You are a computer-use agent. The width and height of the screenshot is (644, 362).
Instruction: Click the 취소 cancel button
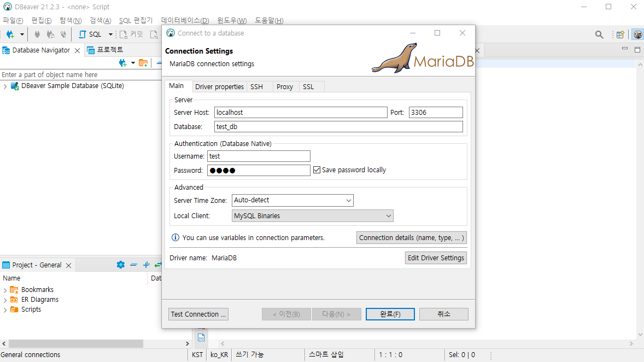coord(443,314)
